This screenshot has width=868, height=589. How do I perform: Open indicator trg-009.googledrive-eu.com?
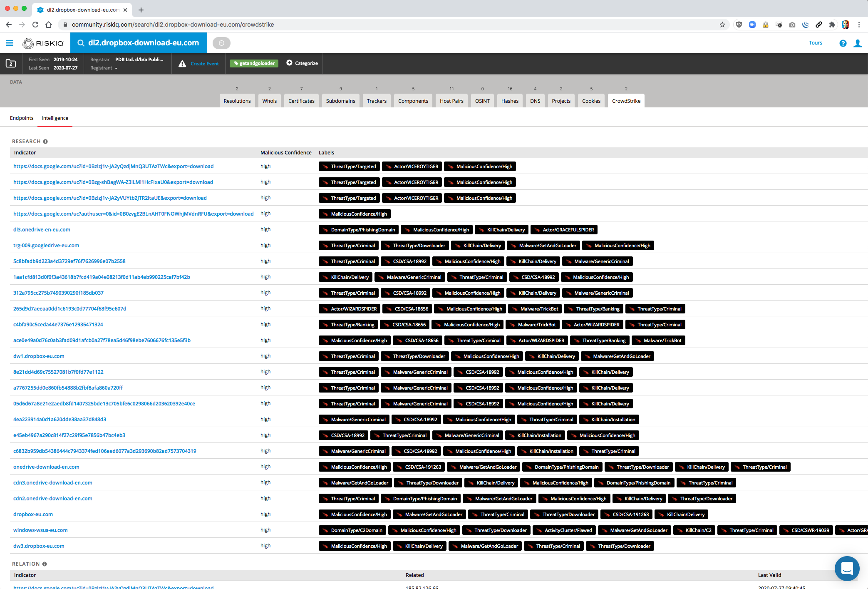tap(46, 246)
